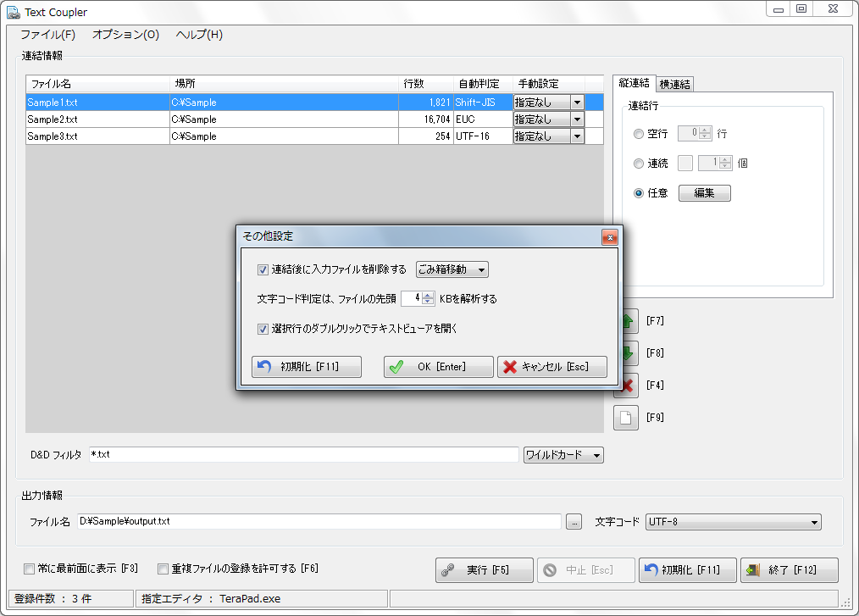Toggle 選択行のダブルクリックでテキストビューアを開く checkbox
Screen dimensions: 859x616
263,329
